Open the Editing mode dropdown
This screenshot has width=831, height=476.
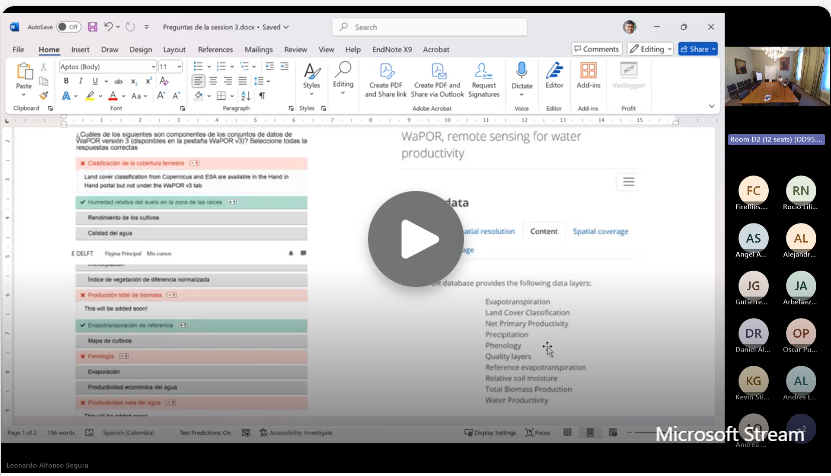click(651, 49)
